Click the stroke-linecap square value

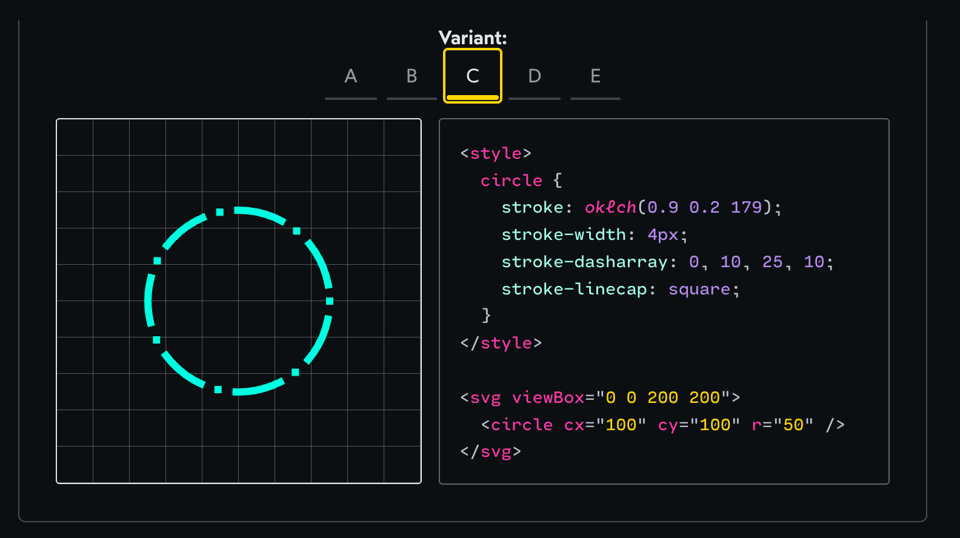pyautogui.click(x=702, y=289)
